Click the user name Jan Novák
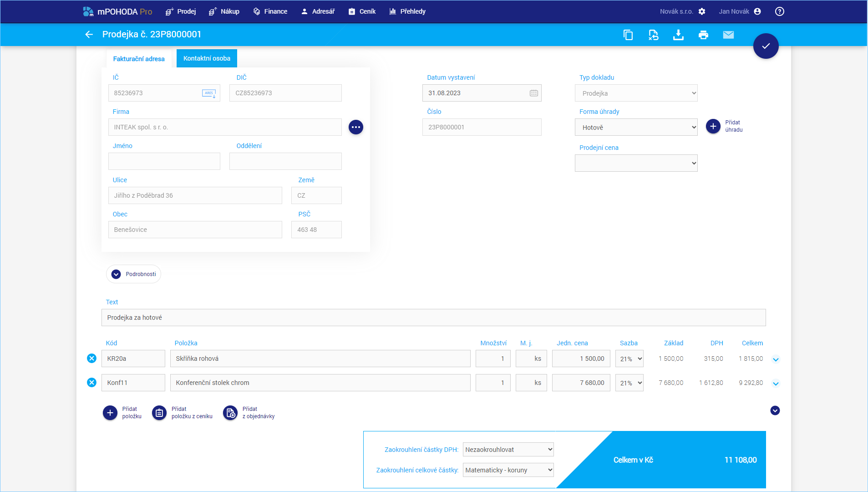Screen dimensions: 868x492 [x=734, y=11]
